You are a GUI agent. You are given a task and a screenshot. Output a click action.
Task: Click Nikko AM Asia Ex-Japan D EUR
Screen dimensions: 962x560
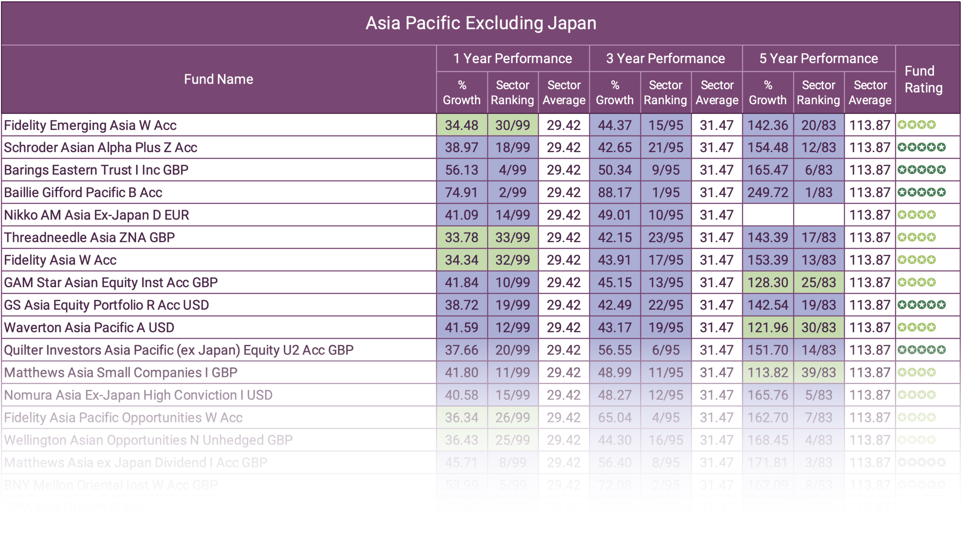(x=97, y=215)
